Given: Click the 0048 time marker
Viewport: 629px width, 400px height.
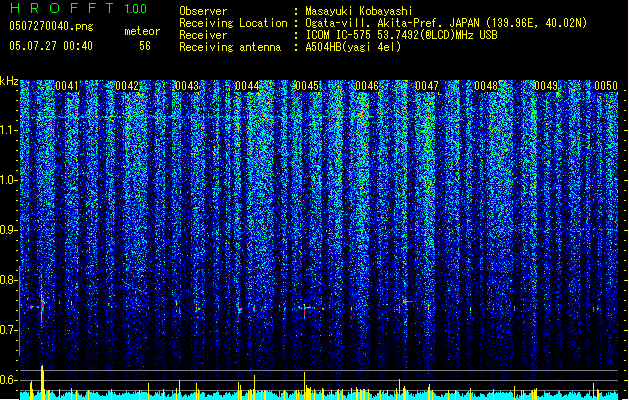Looking at the screenshot, I should (486, 86).
